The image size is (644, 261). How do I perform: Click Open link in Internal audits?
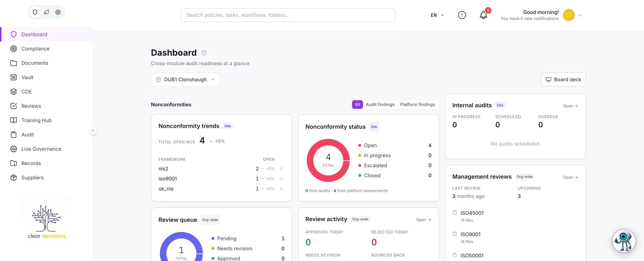tap(570, 106)
